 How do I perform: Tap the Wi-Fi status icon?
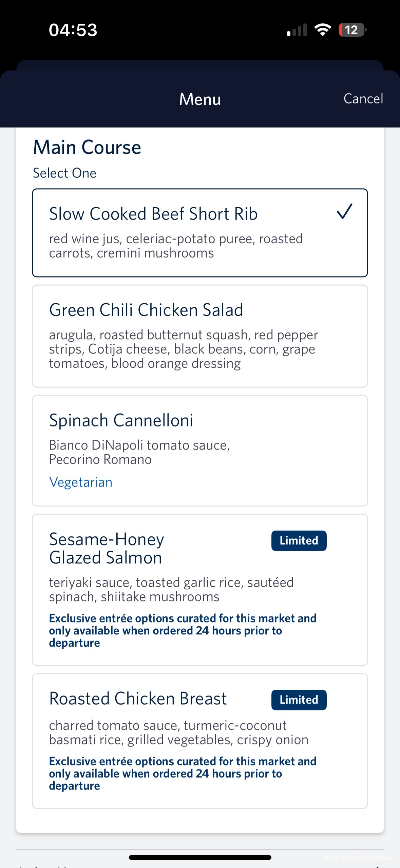point(323,30)
